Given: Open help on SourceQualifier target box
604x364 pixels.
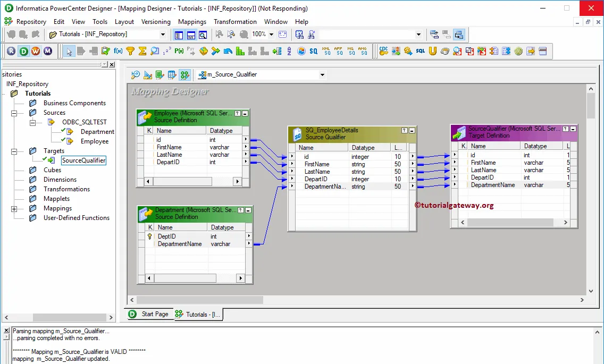Looking at the screenshot, I should coord(566,129).
